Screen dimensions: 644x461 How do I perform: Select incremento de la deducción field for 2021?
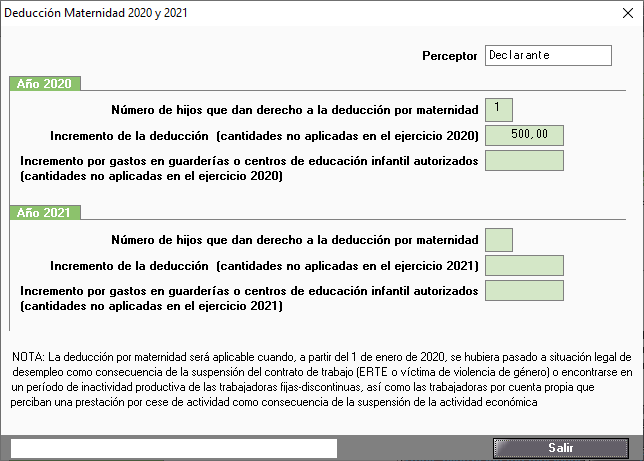tap(524, 266)
